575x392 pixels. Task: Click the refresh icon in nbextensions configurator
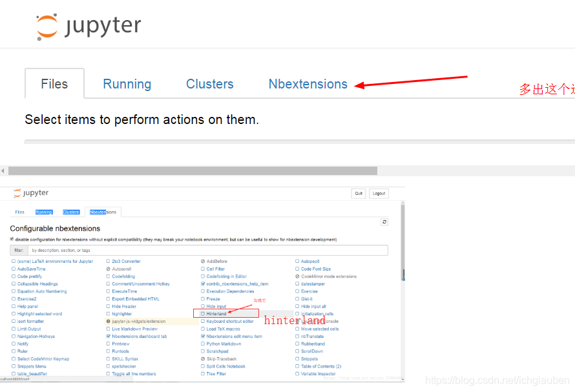tap(384, 222)
